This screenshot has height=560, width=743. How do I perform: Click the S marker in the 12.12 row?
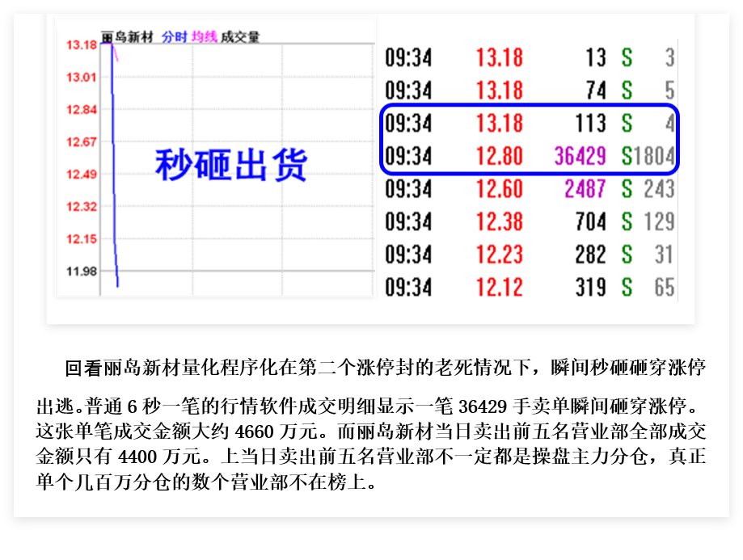(627, 287)
